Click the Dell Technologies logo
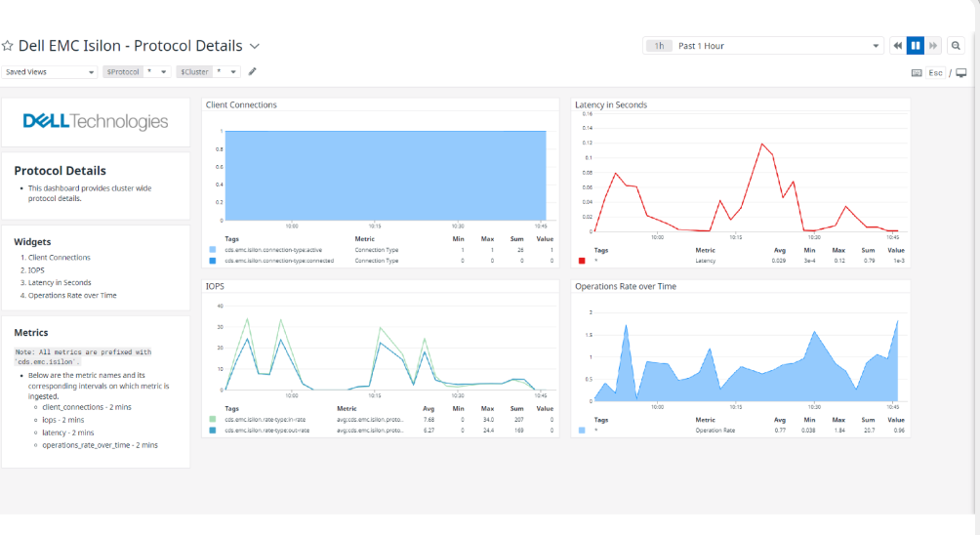980x535 pixels. pyautogui.click(x=96, y=121)
